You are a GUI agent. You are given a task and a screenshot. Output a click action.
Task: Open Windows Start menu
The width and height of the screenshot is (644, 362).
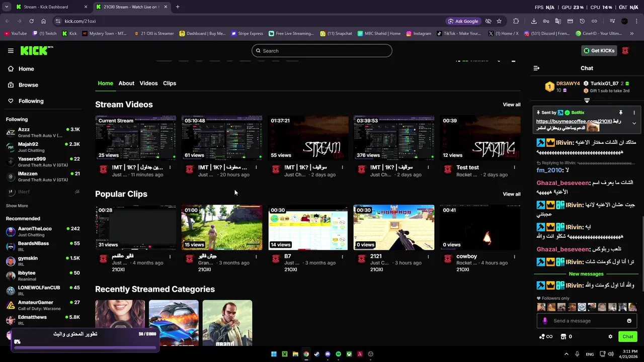tap(274, 354)
